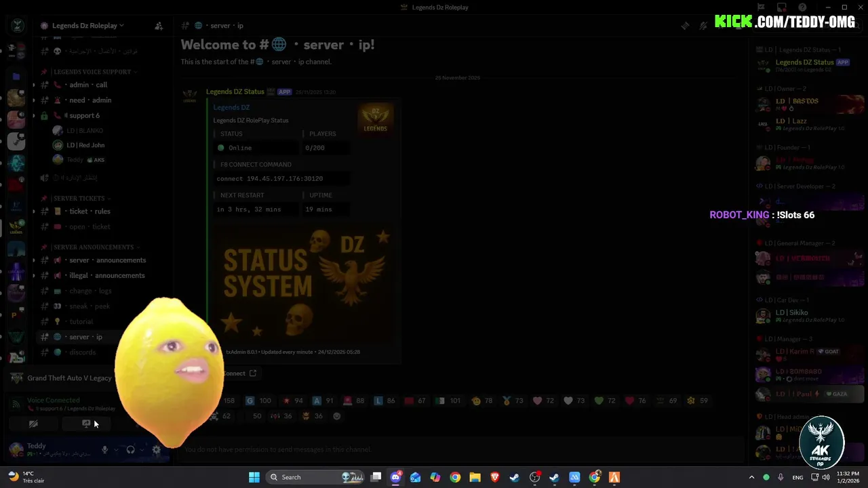The width and height of the screenshot is (868, 488).
Task: Click the green heart reaction with count 72
Action: coord(605,401)
